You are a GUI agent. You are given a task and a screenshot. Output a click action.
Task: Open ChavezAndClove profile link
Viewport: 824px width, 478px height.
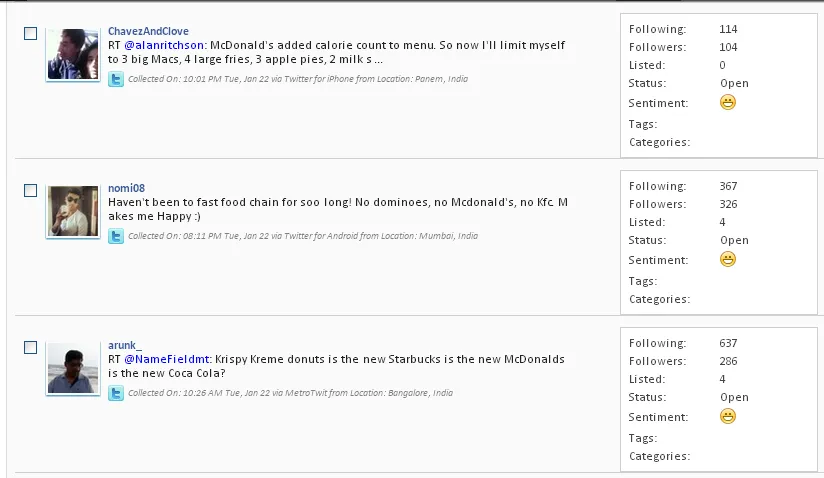148,31
